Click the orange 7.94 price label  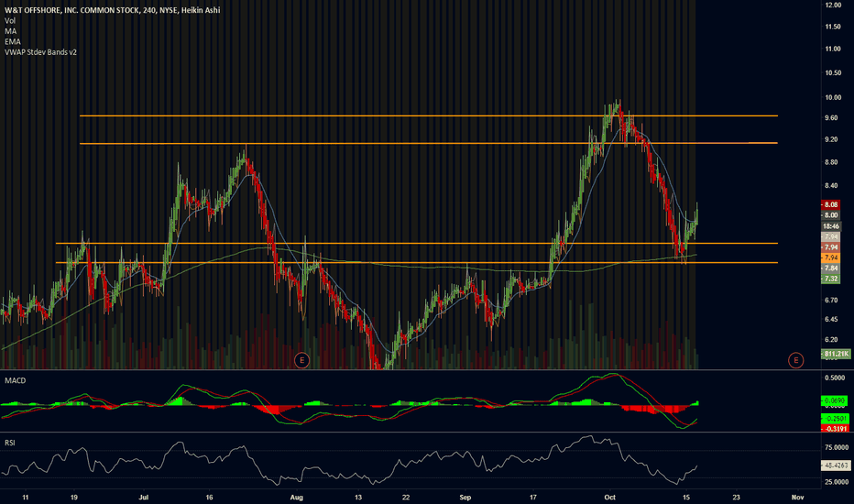pos(830,257)
